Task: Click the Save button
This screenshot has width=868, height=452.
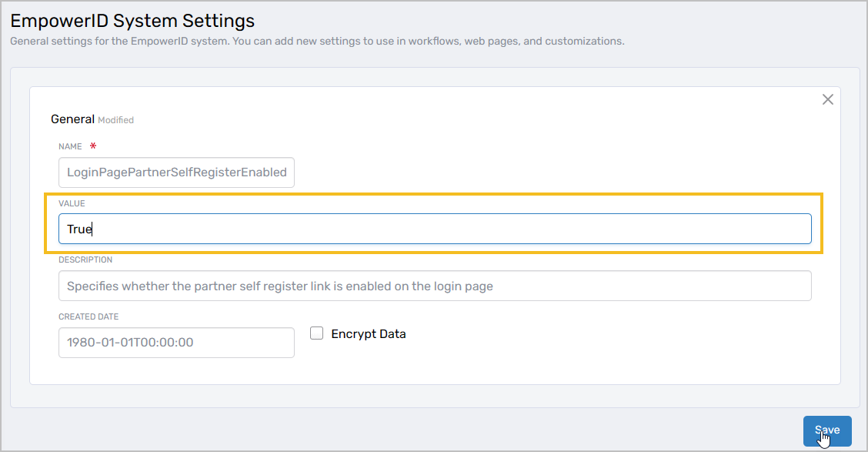Action: point(827,431)
